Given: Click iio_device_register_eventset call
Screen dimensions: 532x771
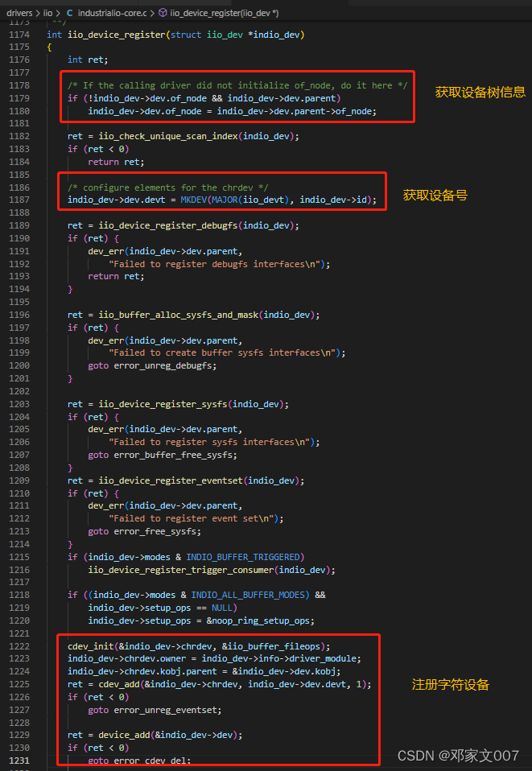Looking at the screenshot, I should (x=171, y=480).
